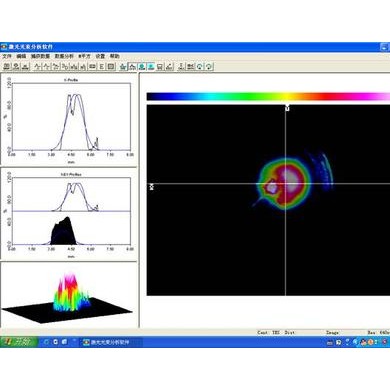Click the application icon in the title bar

tap(4, 47)
